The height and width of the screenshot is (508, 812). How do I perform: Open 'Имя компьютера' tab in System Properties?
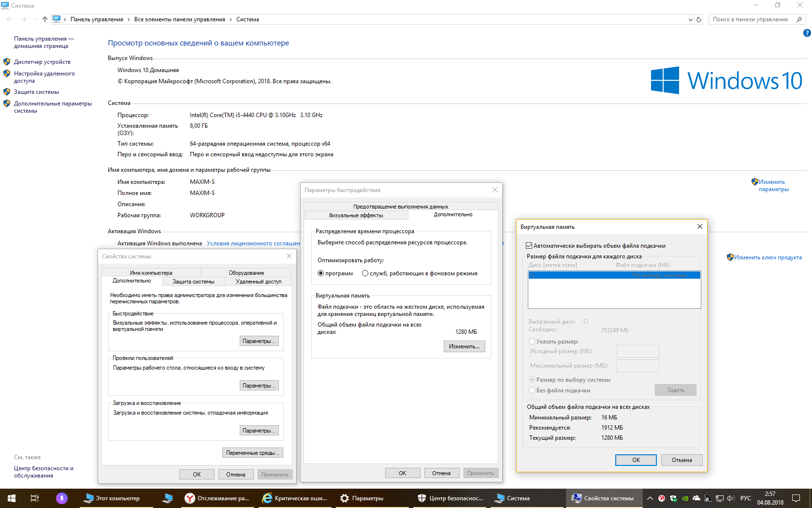click(151, 273)
